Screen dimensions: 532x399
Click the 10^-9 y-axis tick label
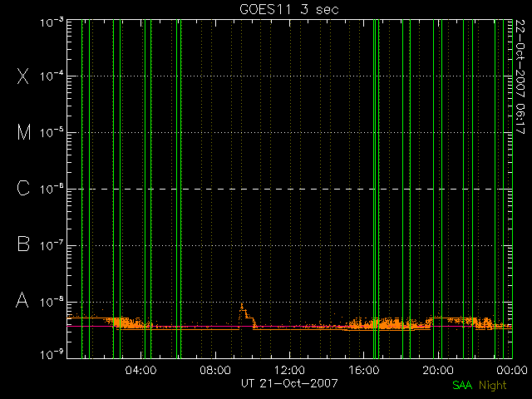(x=52, y=355)
